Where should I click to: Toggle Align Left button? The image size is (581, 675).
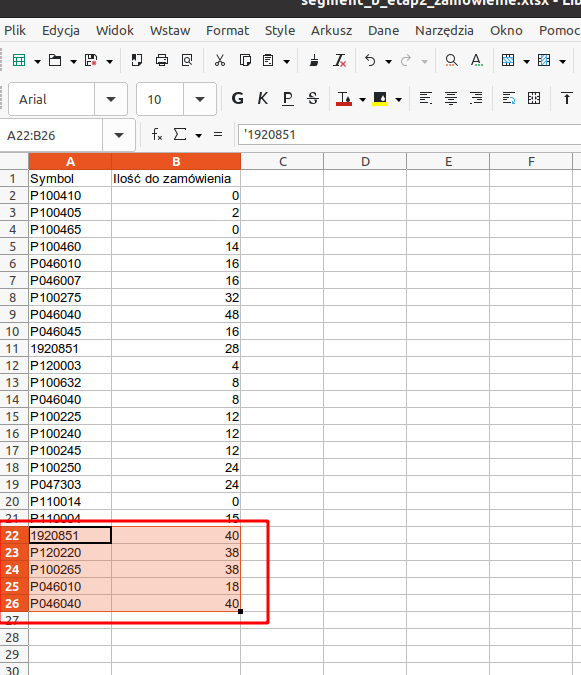(x=426, y=99)
